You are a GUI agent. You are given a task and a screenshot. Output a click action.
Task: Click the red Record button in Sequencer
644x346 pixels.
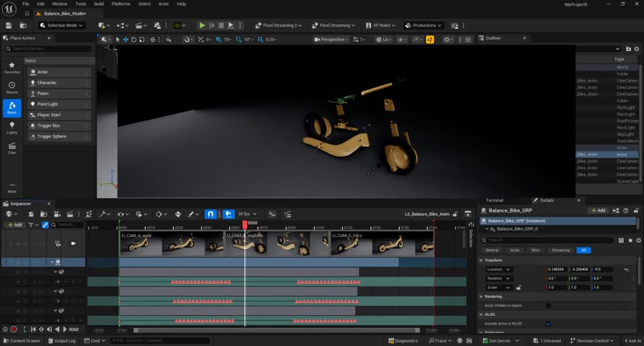click(13, 329)
